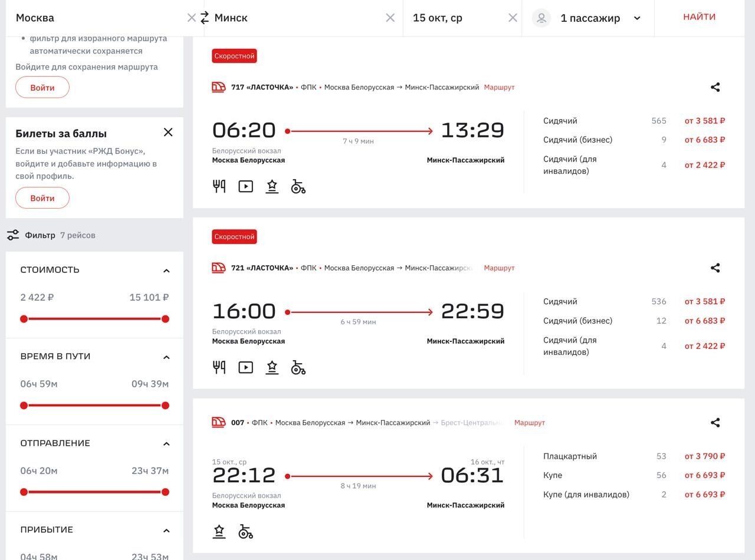Select Купе (для инвалидов) option
This screenshot has height=560, width=755.
point(634,495)
